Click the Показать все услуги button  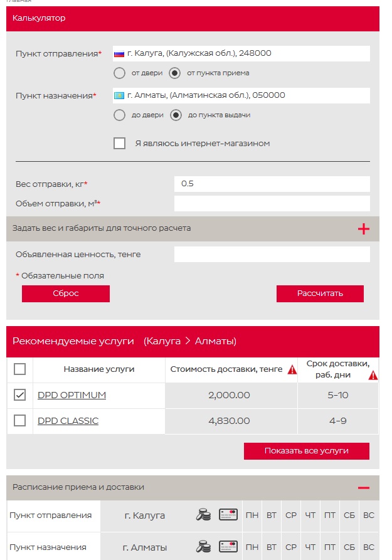(306, 451)
